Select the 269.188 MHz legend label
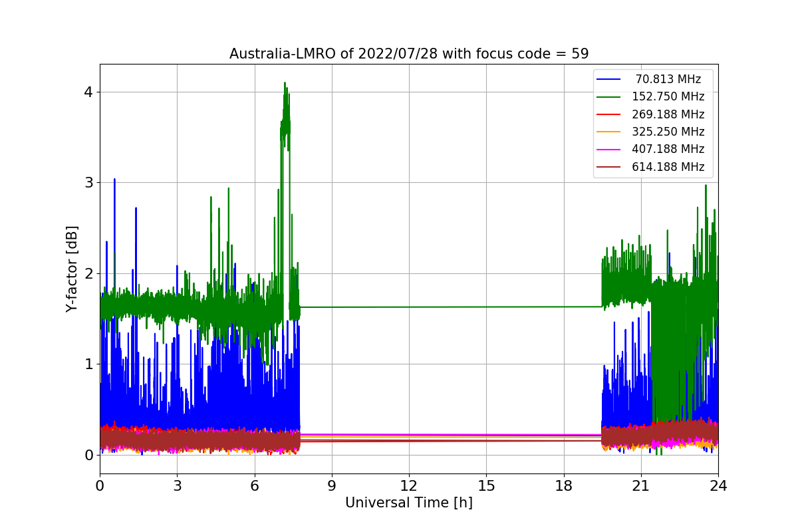The width and height of the screenshot is (798, 532). tap(668, 114)
